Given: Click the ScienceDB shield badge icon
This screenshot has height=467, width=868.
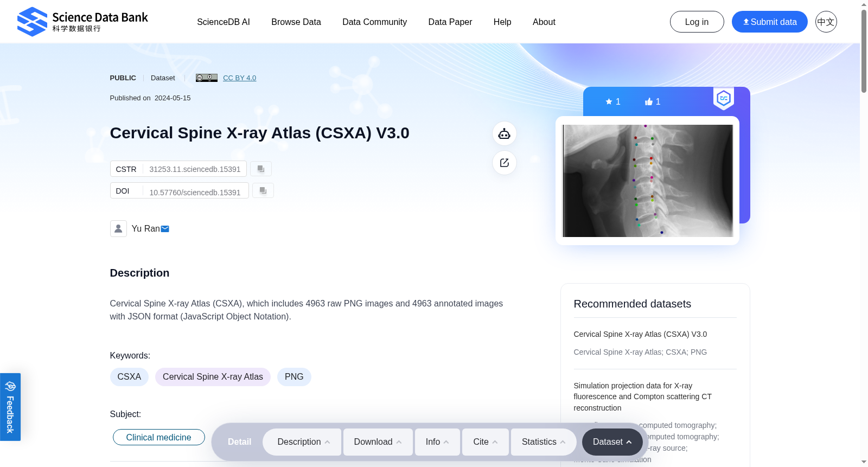Looking at the screenshot, I should 724,98.
